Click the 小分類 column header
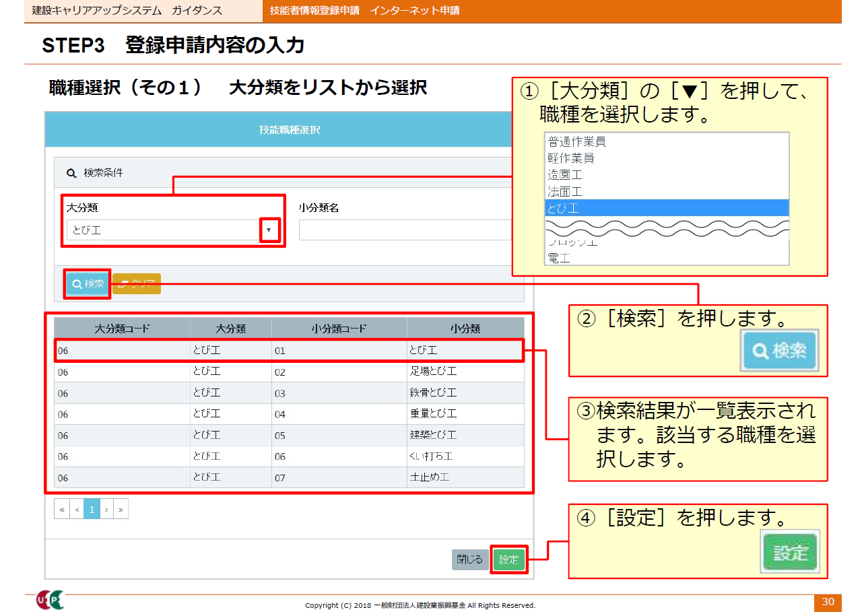862x616 pixels. (x=465, y=329)
